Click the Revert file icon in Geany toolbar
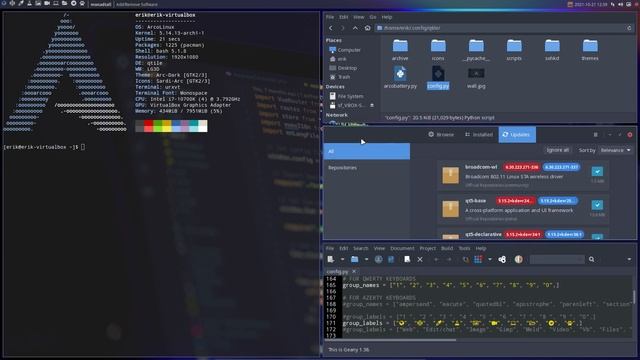 coord(407,259)
